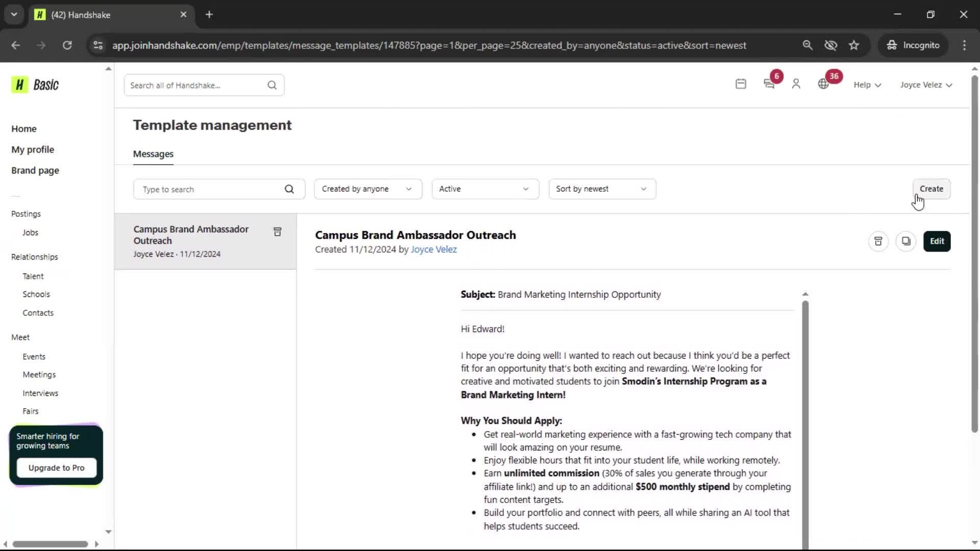The width and height of the screenshot is (980, 551).
Task: Open Meetings in sidebar
Action: click(39, 374)
